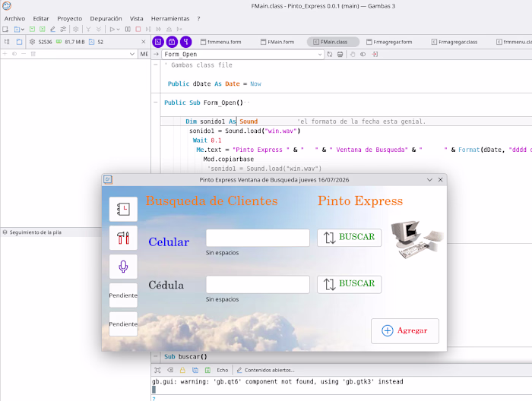Click BUSCAR next to Cédula
The image size is (532, 401).
tap(349, 284)
